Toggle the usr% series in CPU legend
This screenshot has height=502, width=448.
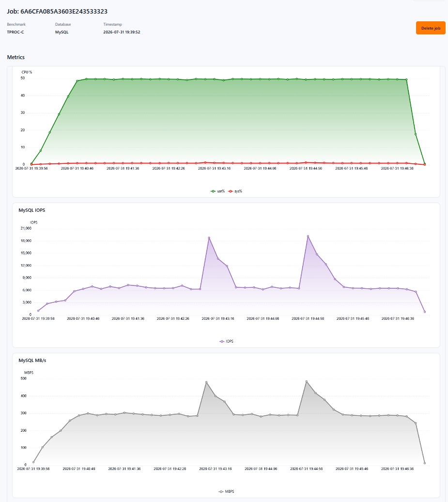point(217,191)
